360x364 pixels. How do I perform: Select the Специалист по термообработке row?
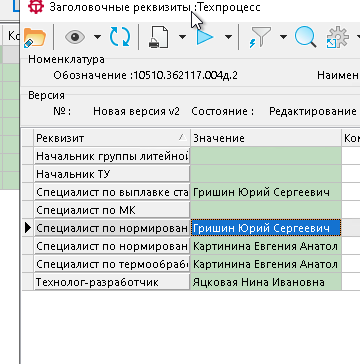tap(112, 264)
